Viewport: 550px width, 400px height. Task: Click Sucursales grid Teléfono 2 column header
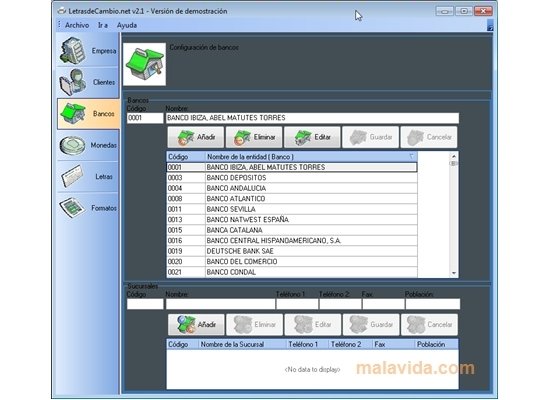(350, 344)
